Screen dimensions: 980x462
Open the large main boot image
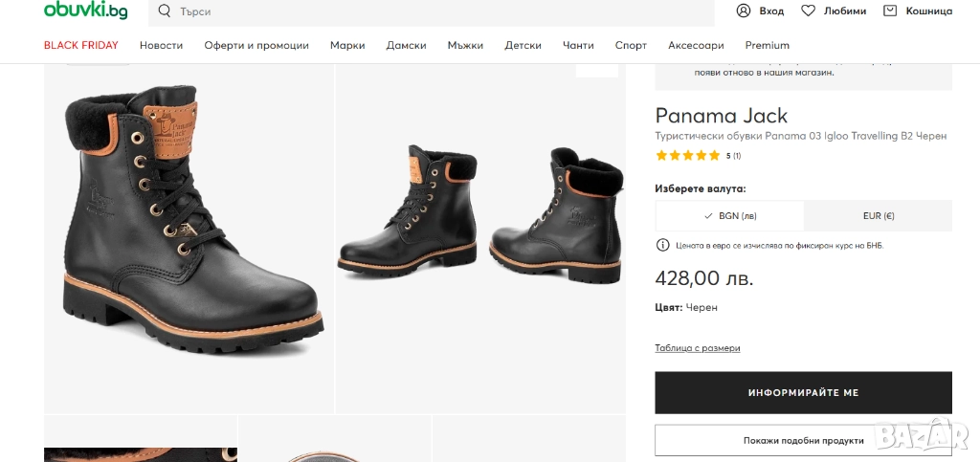[x=189, y=230]
